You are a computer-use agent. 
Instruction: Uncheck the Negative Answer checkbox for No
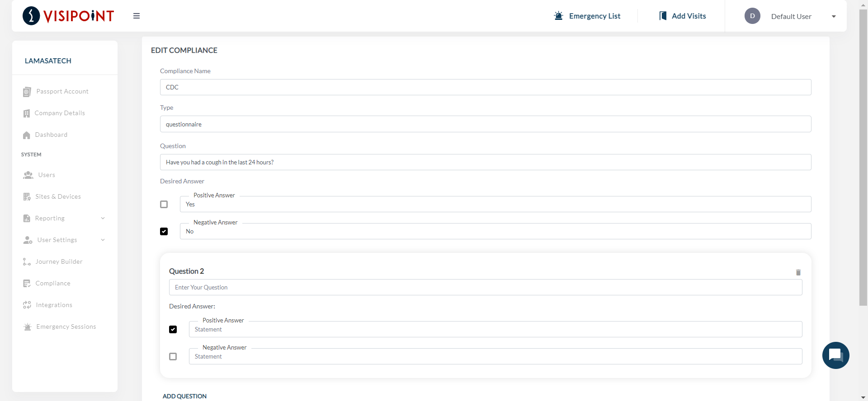tap(164, 232)
